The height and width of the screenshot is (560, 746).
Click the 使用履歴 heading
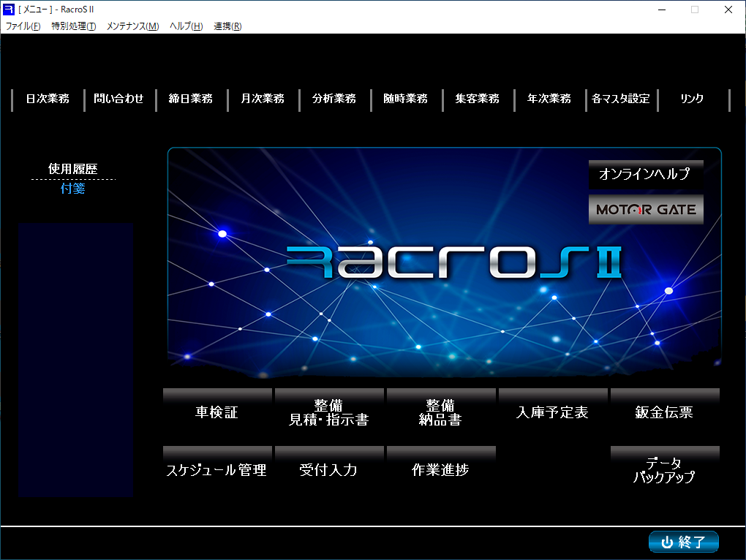(73, 169)
